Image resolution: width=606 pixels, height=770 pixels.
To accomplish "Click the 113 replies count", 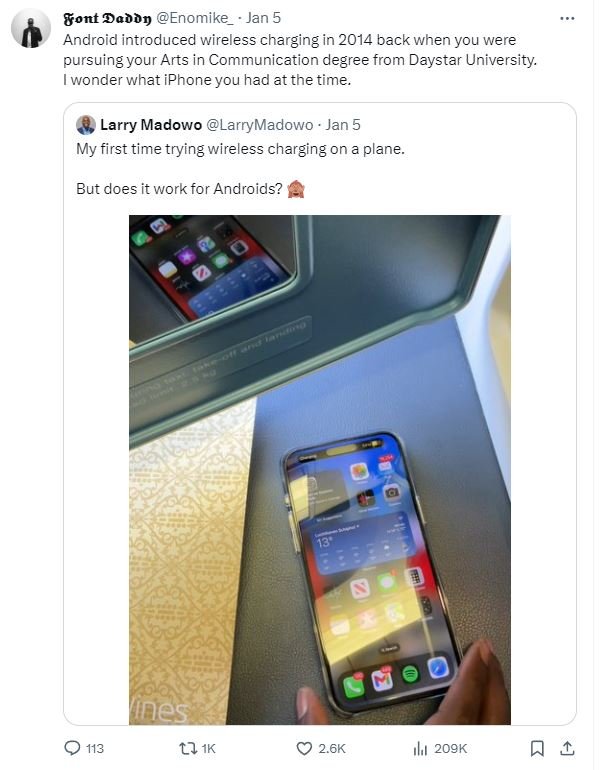I will tap(95, 748).
